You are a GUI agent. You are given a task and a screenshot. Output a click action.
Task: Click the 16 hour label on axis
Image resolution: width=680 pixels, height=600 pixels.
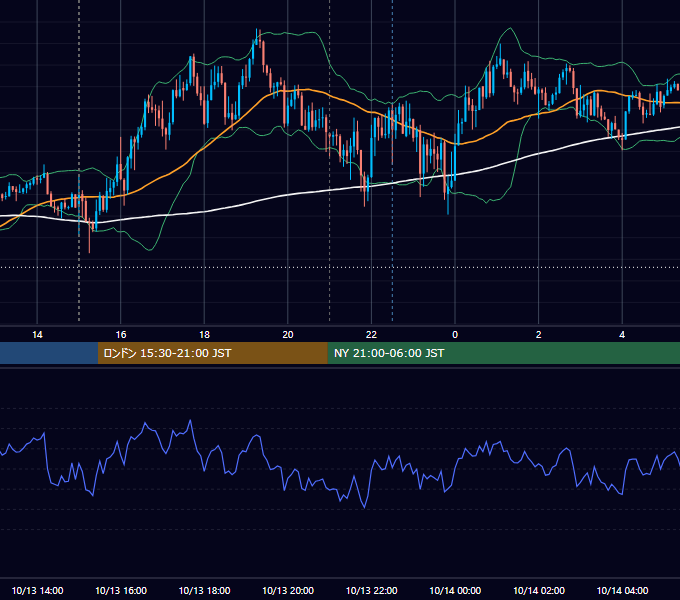[121, 335]
